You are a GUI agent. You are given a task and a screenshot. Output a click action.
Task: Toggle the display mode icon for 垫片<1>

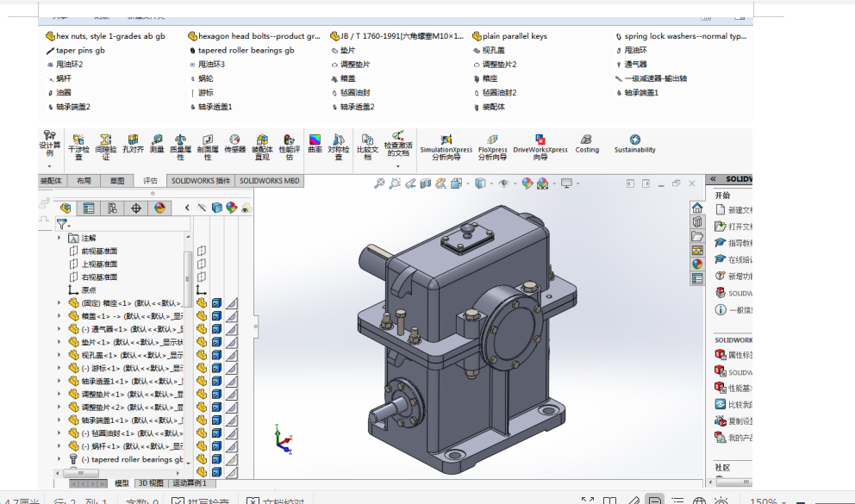[x=216, y=342]
